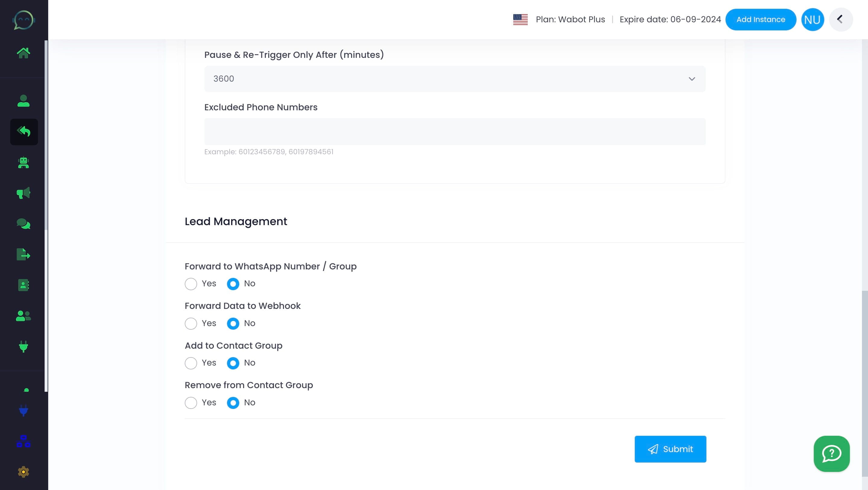This screenshot has width=868, height=490.
Task: Click the Add Instance button
Action: pyautogui.click(x=761, y=19)
